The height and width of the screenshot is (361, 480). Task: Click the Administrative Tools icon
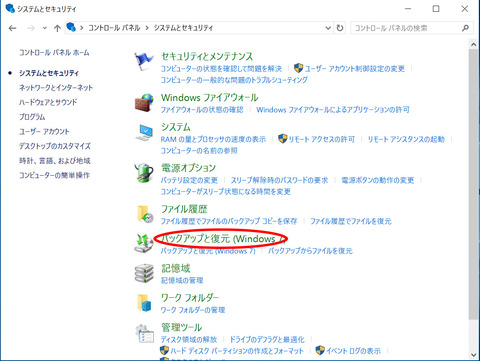point(145,333)
